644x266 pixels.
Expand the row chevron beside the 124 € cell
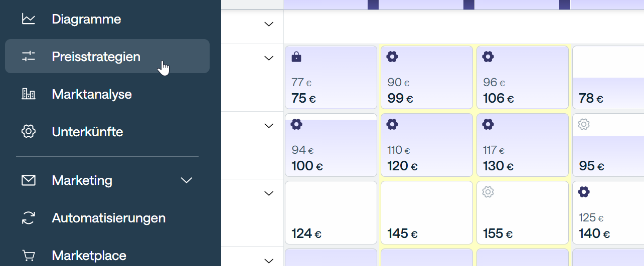coord(269,193)
